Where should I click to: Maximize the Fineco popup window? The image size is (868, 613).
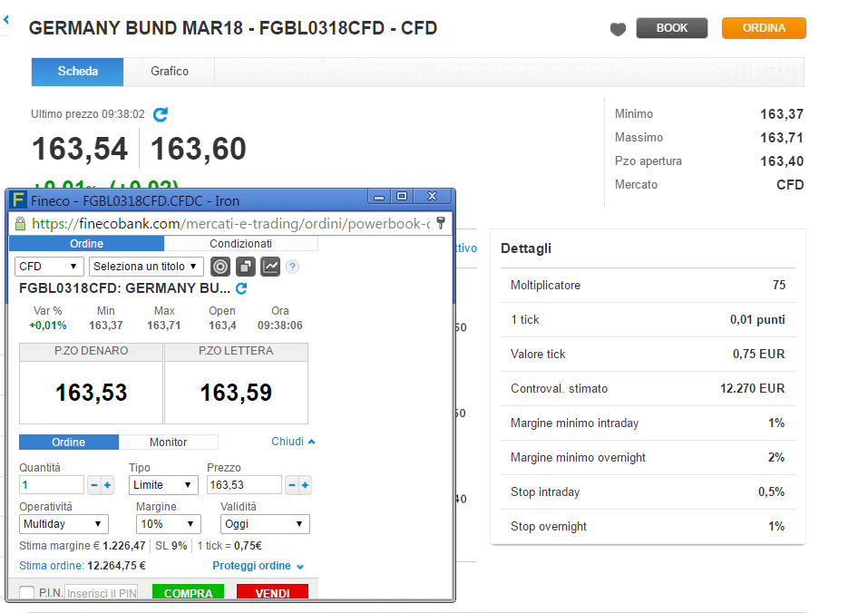[x=402, y=197]
